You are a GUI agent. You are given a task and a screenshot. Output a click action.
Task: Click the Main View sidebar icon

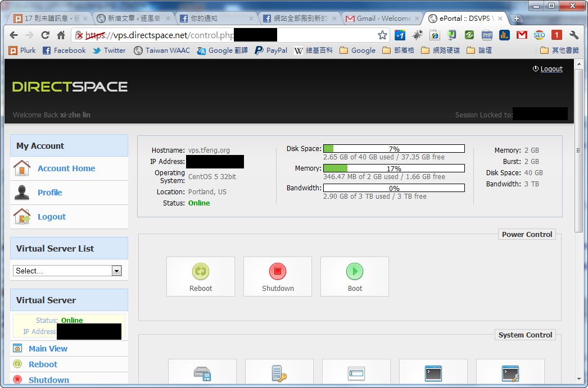tap(17, 348)
